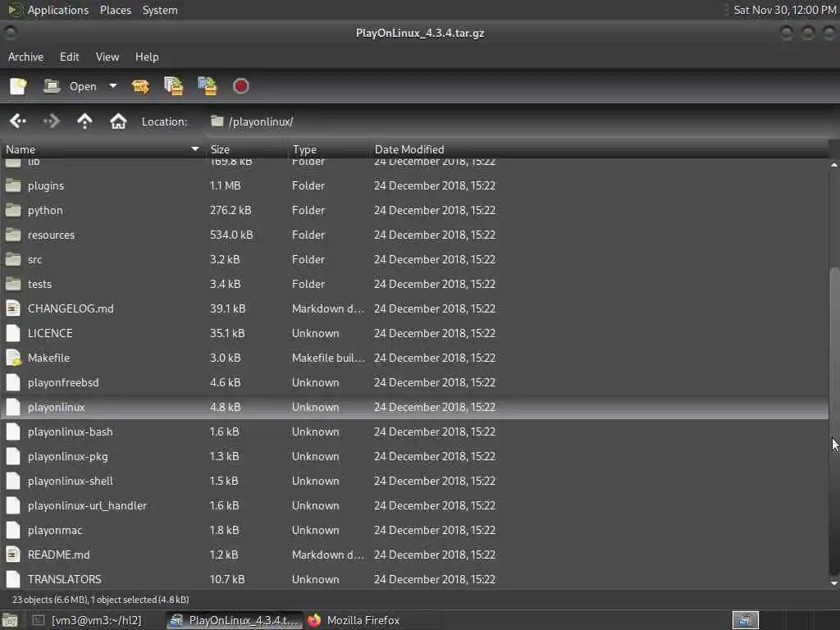The width and height of the screenshot is (840, 630).
Task: Select the playonlinux file icon
Action: (x=13, y=407)
